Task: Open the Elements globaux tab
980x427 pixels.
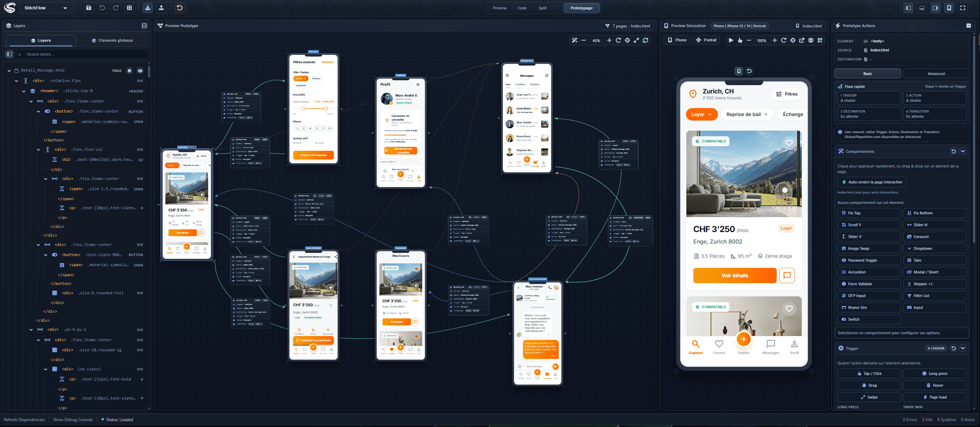Action: (112, 40)
